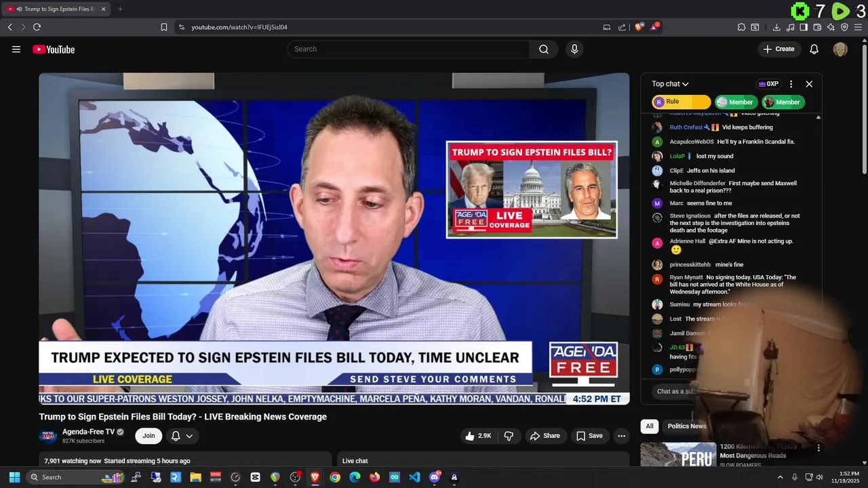Image resolution: width=868 pixels, height=488 pixels.
Task: Click the Create button
Action: (778, 49)
